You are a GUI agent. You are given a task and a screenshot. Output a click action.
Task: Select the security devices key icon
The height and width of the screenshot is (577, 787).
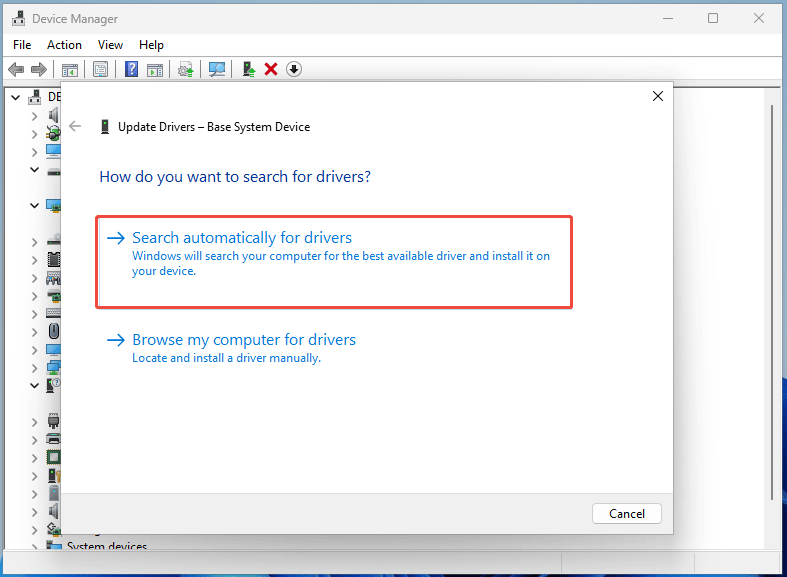(54, 476)
